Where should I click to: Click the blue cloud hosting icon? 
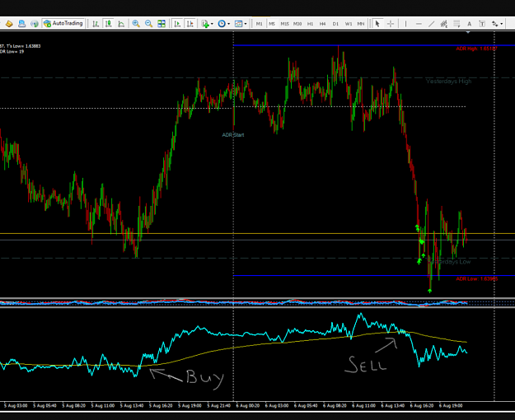coord(21,24)
